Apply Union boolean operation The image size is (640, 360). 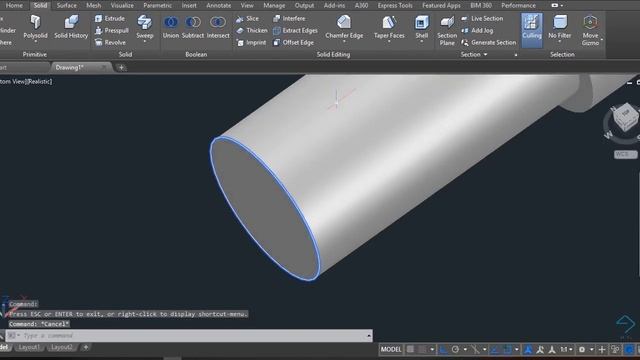171,27
